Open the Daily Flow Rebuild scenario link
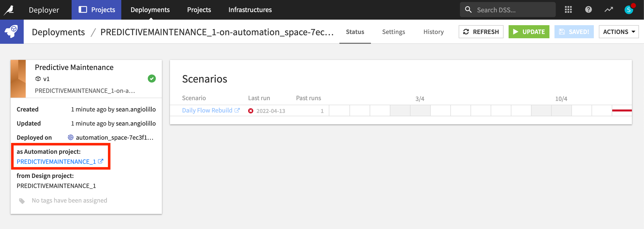644x229 pixels. pos(207,110)
